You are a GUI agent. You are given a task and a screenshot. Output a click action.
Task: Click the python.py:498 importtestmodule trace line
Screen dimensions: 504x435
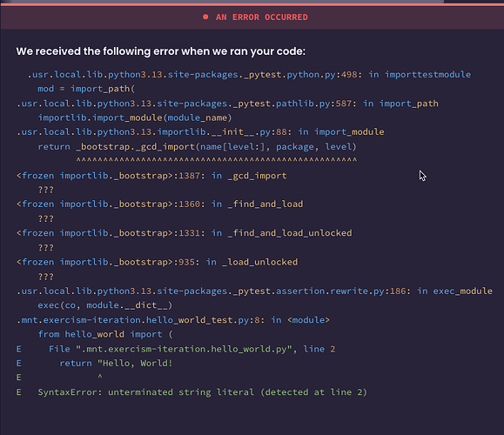(249, 75)
